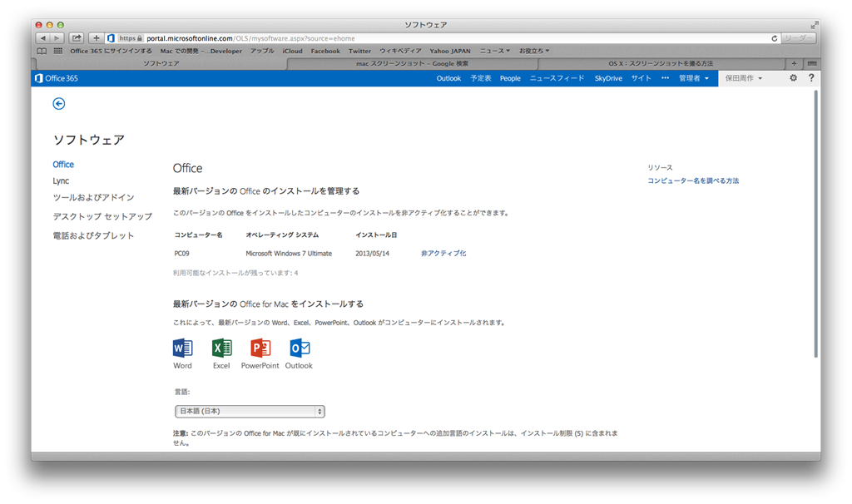Show Top Sites grid icon

tap(57, 51)
